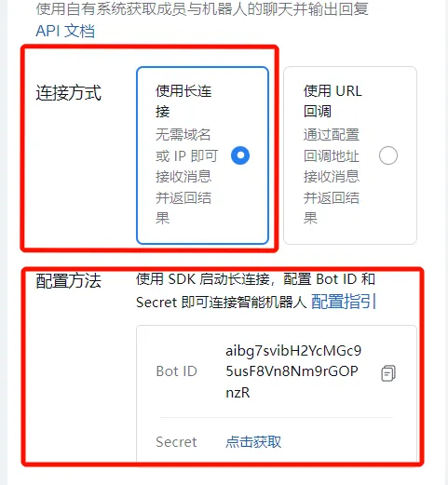Viewport: 448px width, 485px height.
Task: Choose the 使用 URL 回调 card title
Action: pos(333,101)
